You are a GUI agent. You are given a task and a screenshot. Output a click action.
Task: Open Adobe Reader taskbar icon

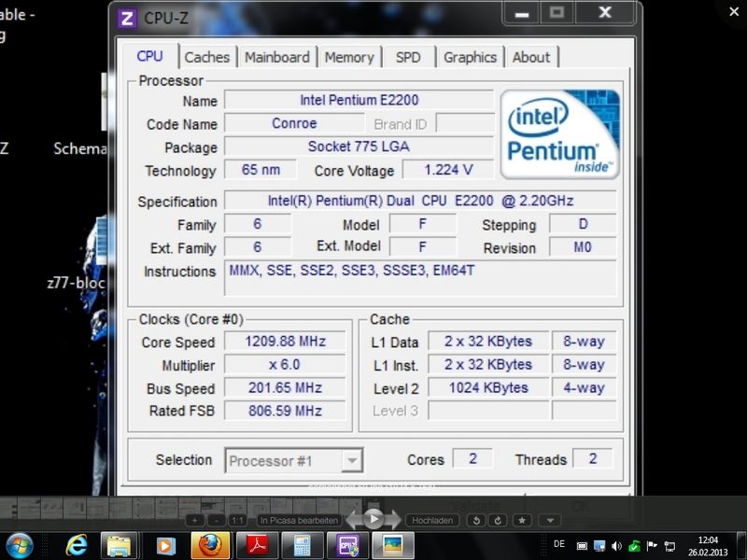click(255, 545)
